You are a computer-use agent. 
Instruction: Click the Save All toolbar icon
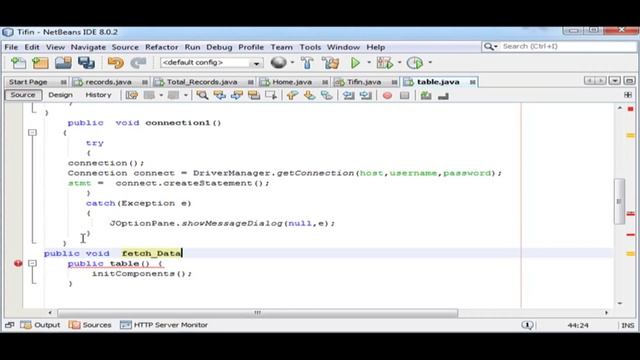87,63
